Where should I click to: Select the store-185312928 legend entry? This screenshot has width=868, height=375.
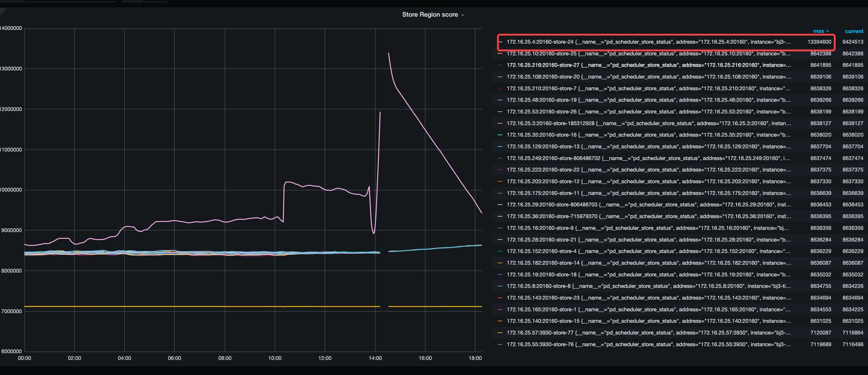point(648,123)
